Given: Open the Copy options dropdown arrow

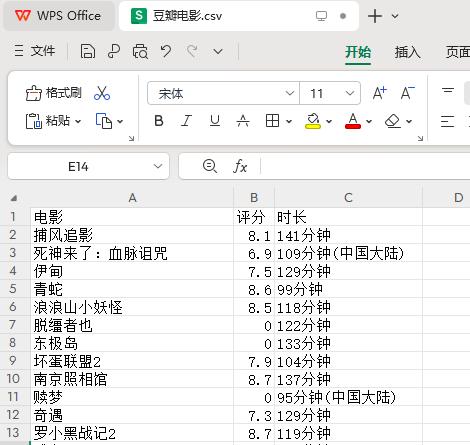Looking at the screenshot, I should pyautogui.click(x=120, y=121).
